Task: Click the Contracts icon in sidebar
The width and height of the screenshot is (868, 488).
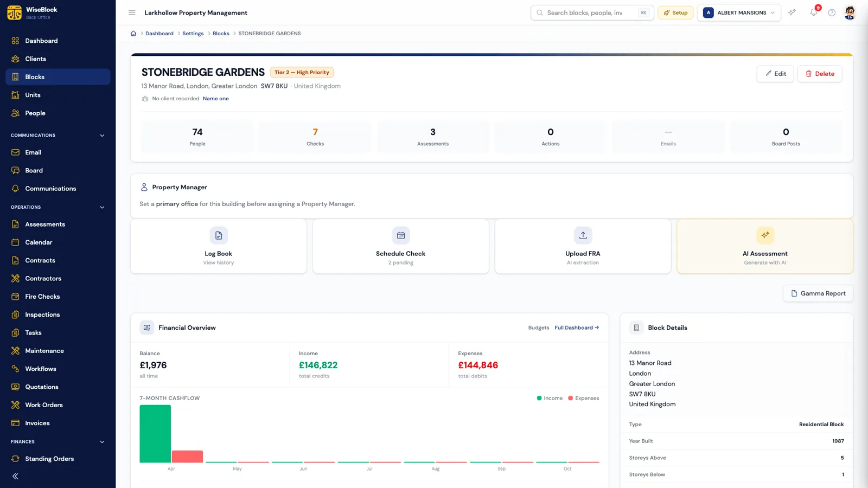Action: point(15,260)
